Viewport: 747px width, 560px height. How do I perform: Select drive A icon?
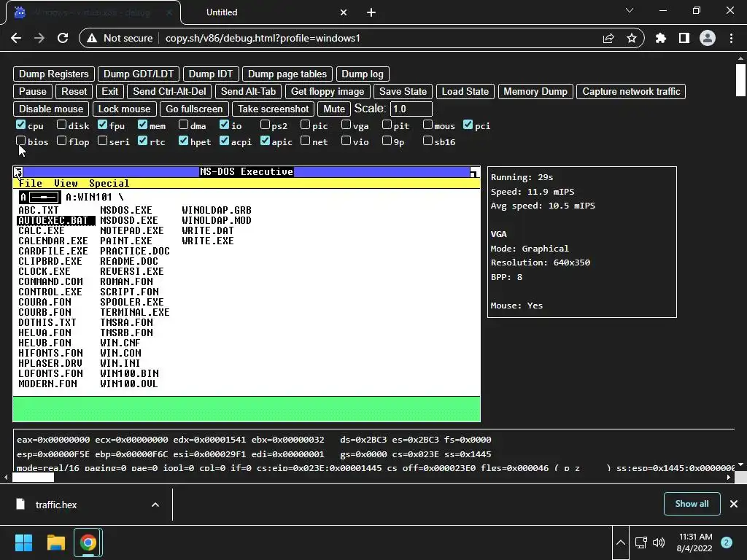[40, 197]
